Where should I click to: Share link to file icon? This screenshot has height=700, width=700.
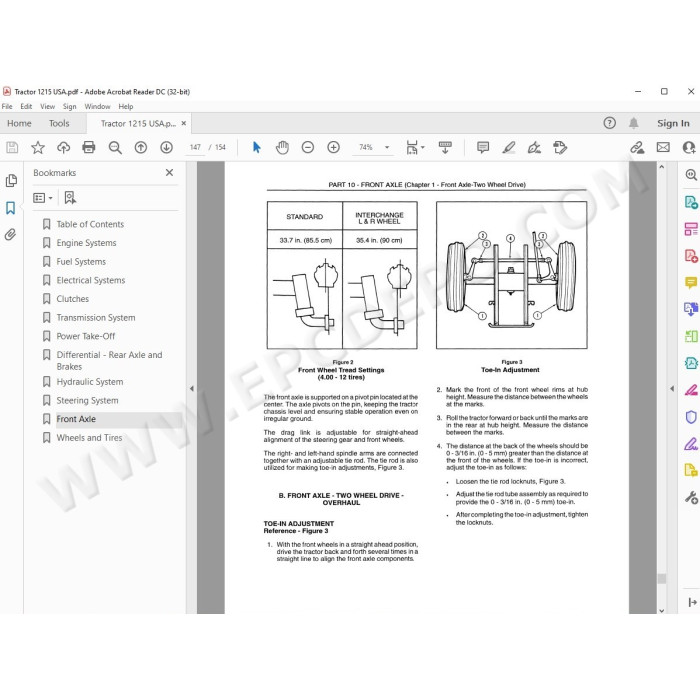point(637,147)
